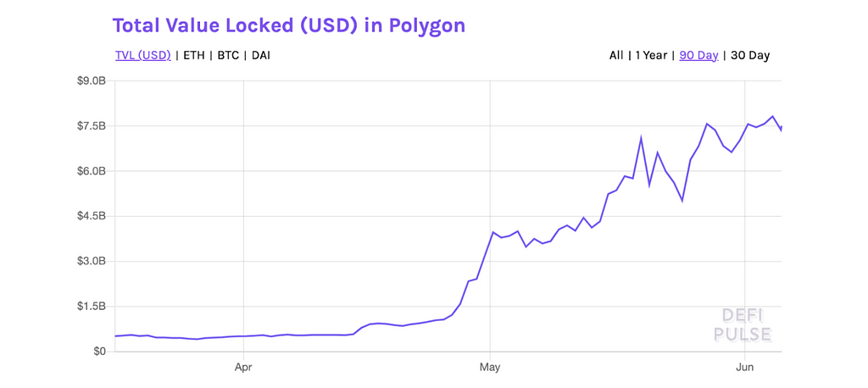Click the Jun x-axis label
868x388 pixels.
[x=744, y=368]
